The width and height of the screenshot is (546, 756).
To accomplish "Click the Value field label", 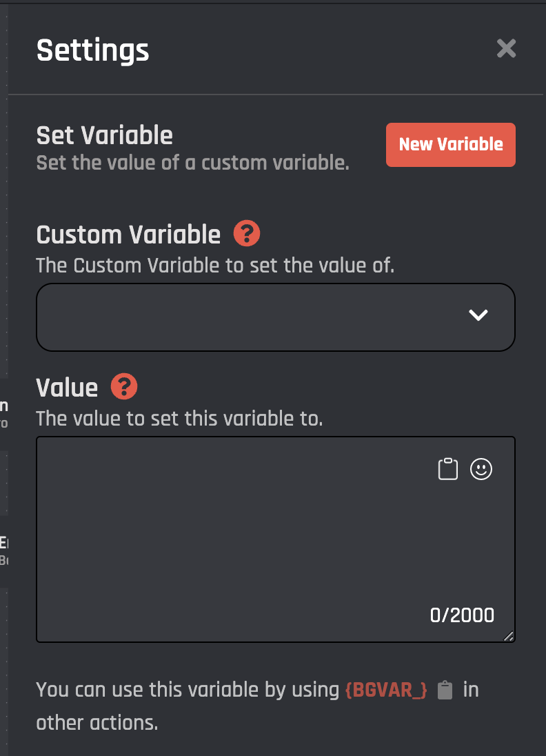I will (x=67, y=387).
